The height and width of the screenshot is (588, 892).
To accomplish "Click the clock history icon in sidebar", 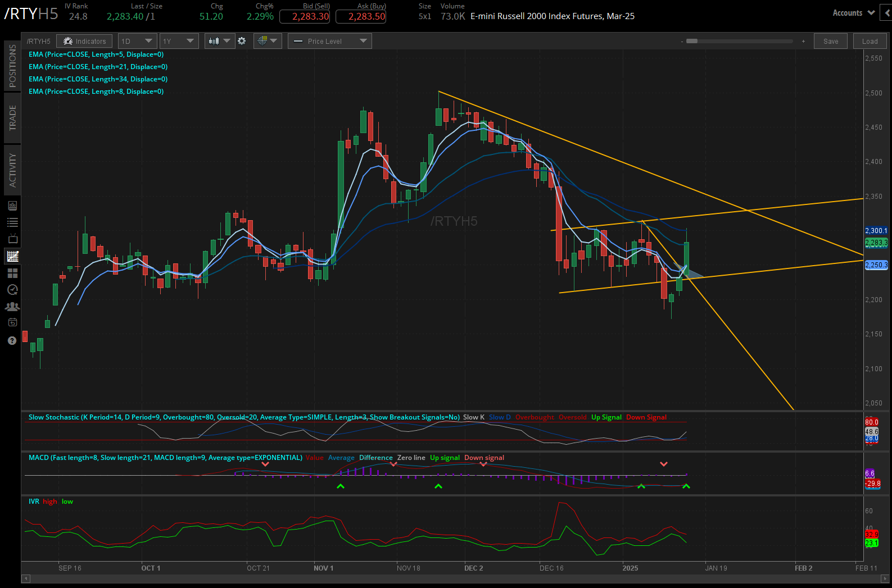I will coord(12,290).
